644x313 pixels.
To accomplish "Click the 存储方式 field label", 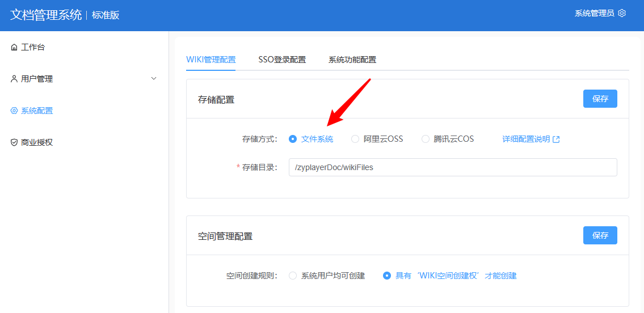I will pyautogui.click(x=259, y=139).
